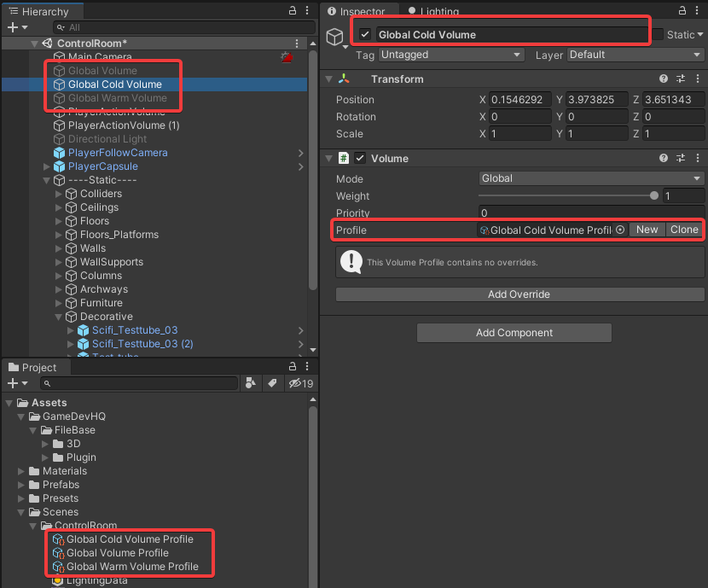Open Transform help reference icon
Screen dimensions: 708x588
[664, 79]
